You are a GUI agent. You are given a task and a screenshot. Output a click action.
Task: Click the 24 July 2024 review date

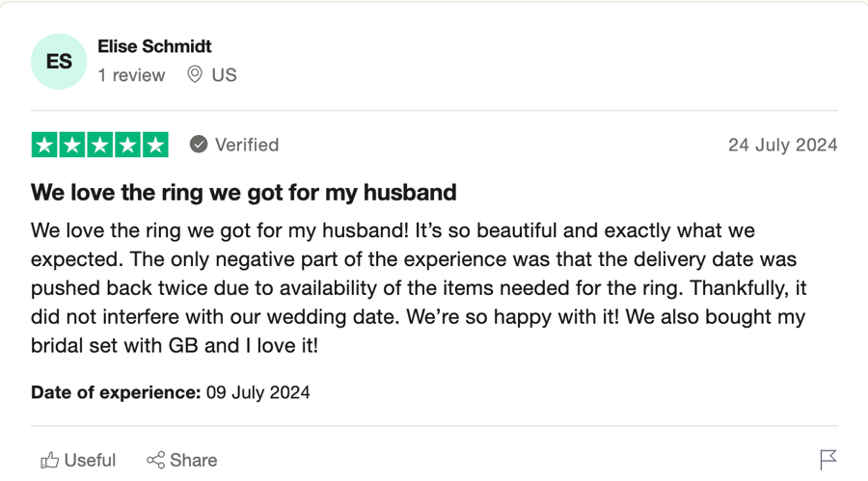(x=783, y=145)
